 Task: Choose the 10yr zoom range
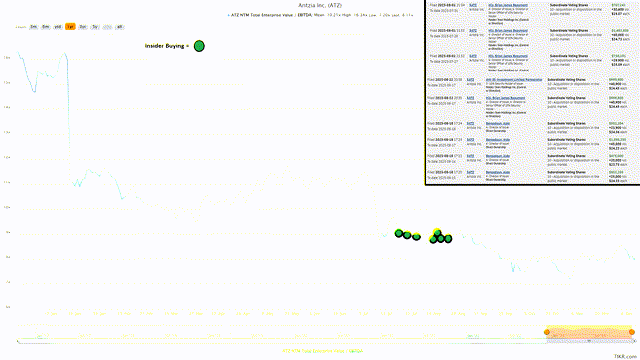click(x=107, y=27)
